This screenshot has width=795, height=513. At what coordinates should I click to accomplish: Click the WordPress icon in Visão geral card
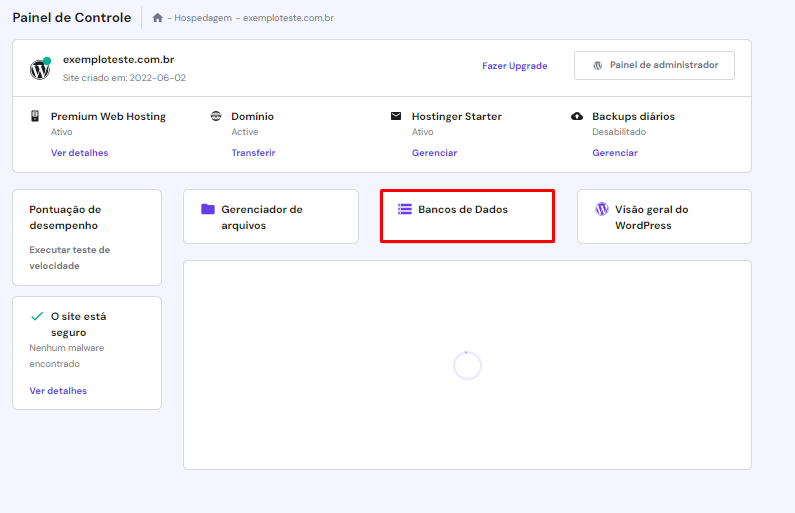(602, 209)
